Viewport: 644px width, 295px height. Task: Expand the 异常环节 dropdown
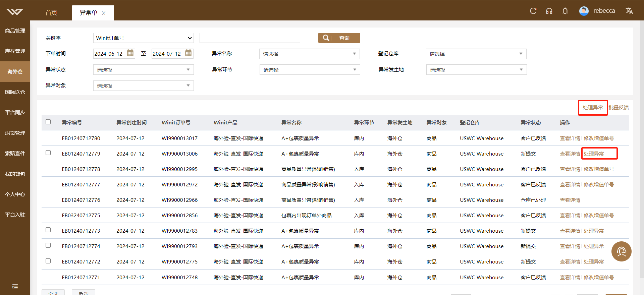(x=310, y=70)
